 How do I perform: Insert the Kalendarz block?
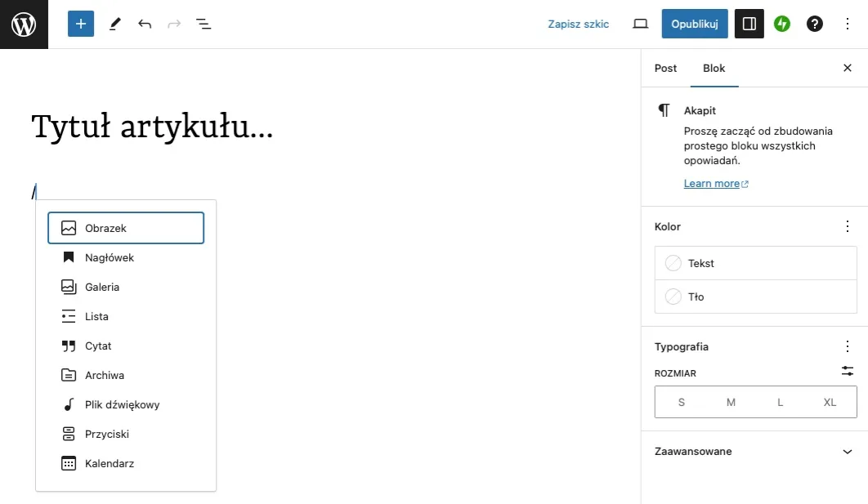click(126, 463)
